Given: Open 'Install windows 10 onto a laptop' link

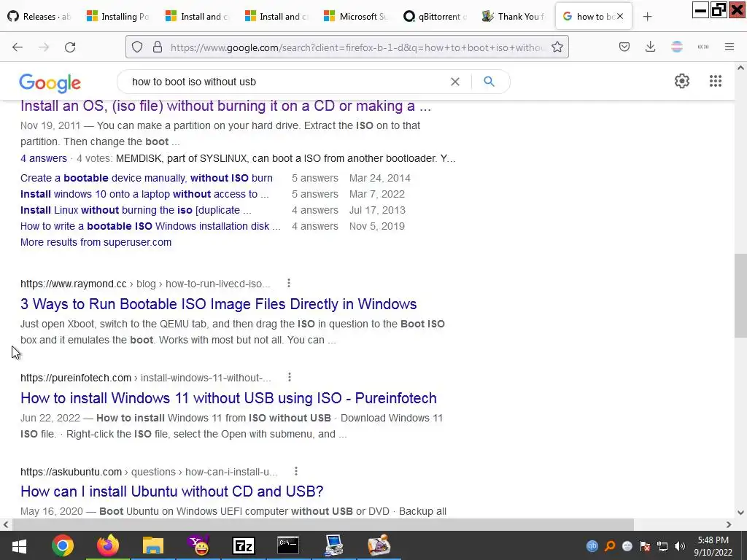Looking at the screenshot, I should (x=144, y=194).
